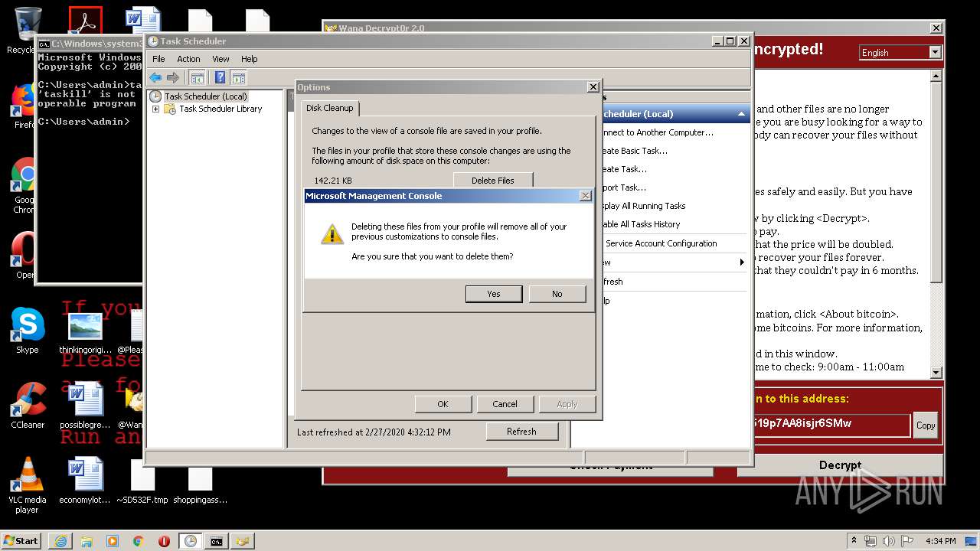Click the grayed Apply button
This screenshot has height=551, width=980.
567,404
